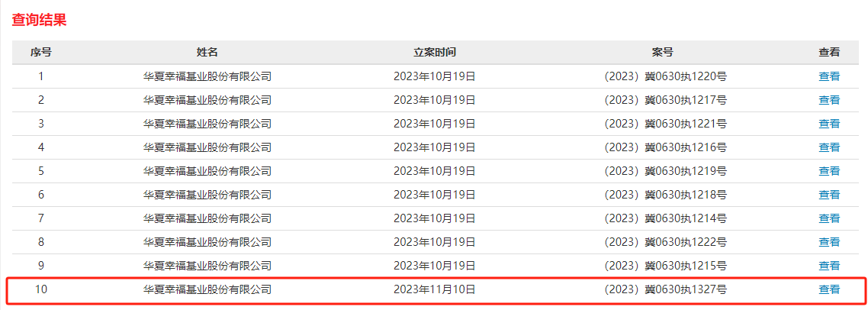Screen dimensions: 868x310
Task: Click the 查看 column header
Action: (x=828, y=53)
